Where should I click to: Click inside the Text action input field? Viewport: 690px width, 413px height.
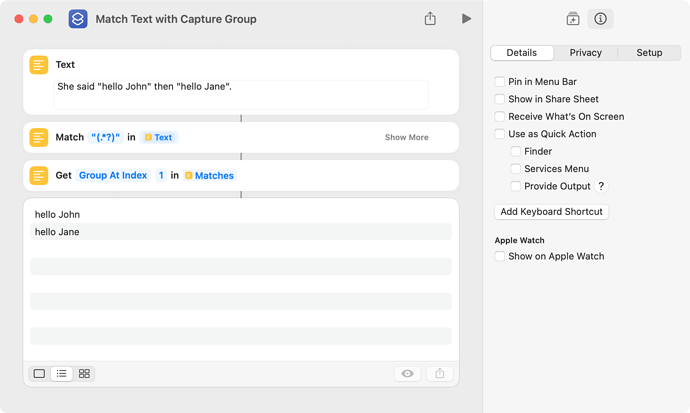pyautogui.click(x=241, y=94)
